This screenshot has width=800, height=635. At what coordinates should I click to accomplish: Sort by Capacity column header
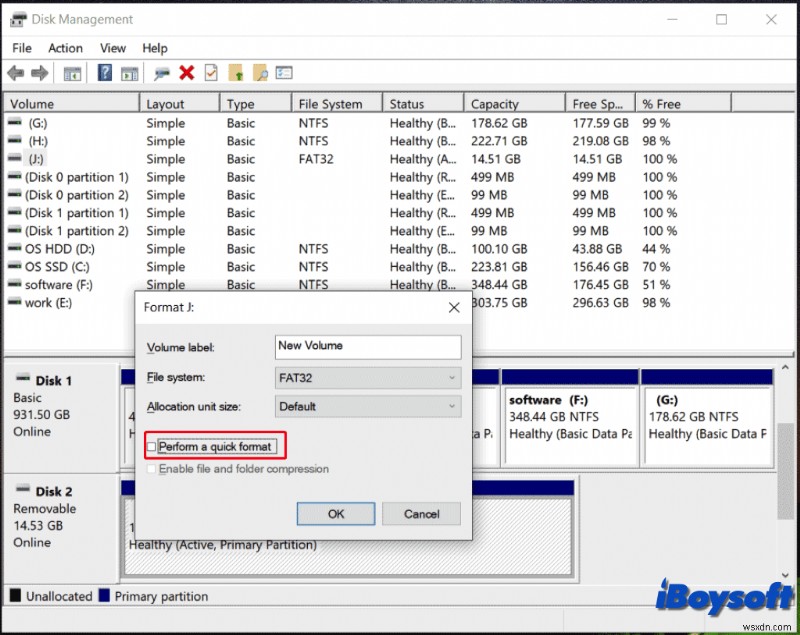pos(515,104)
